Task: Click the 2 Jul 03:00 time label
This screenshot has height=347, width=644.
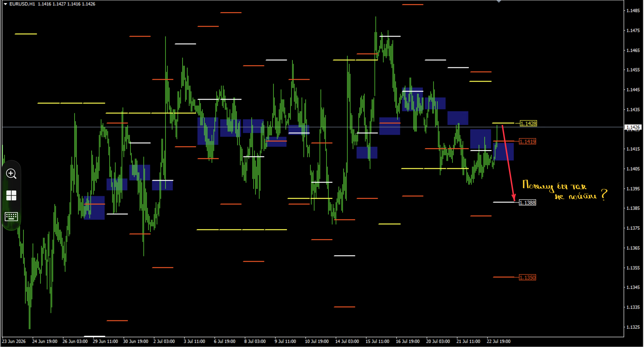Action: click(x=164, y=341)
